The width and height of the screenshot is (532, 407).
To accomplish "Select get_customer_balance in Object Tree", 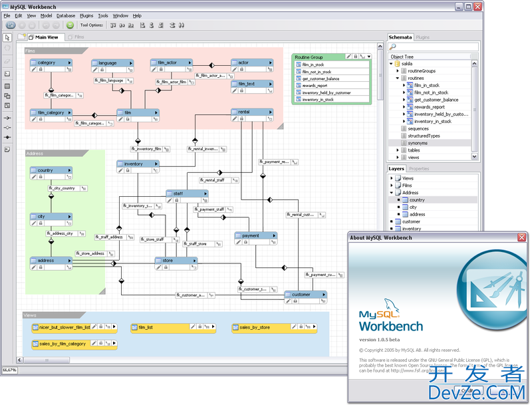I will pos(436,100).
